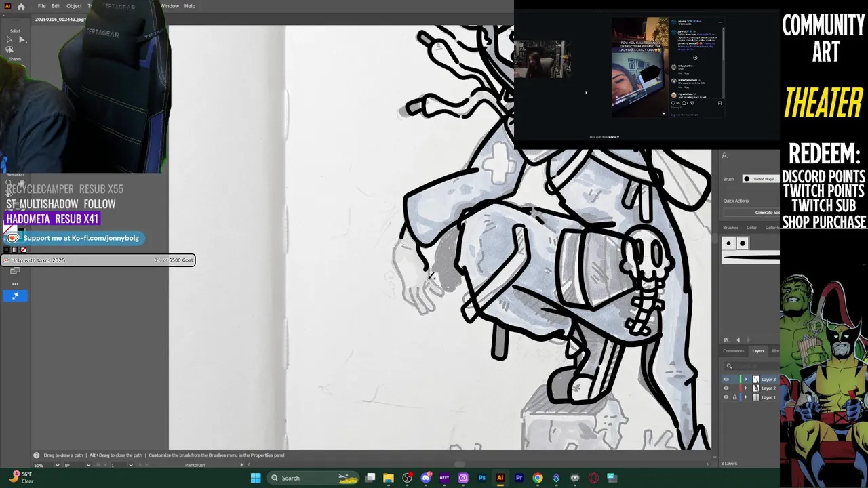Hide Layer 3 visibility eye
Viewport: 868px width, 488px height.
pos(726,380)
